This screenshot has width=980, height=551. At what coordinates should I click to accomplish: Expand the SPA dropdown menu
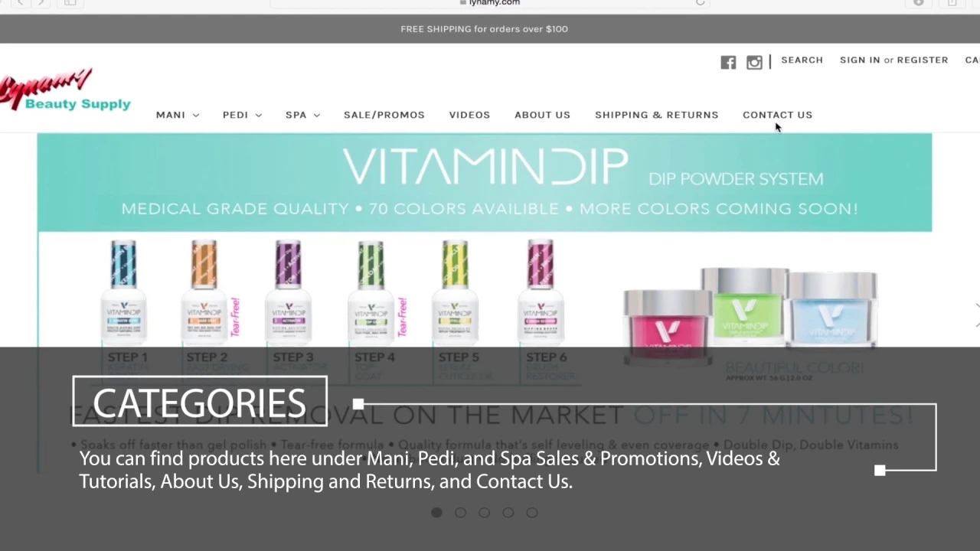pos(303,115)
